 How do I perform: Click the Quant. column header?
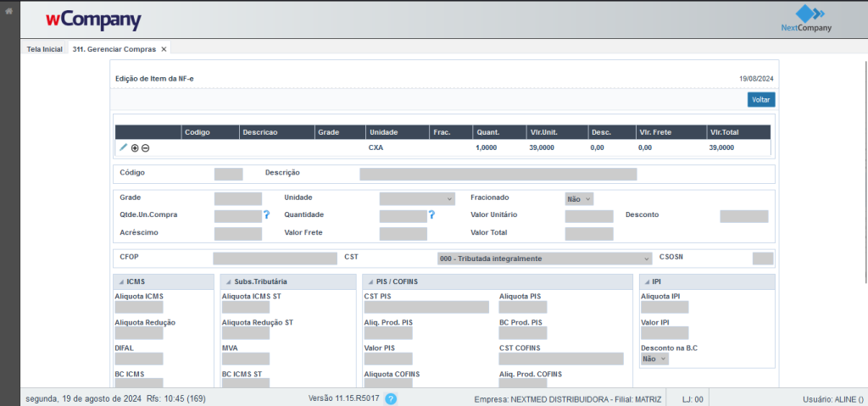(x=499, y=132)
